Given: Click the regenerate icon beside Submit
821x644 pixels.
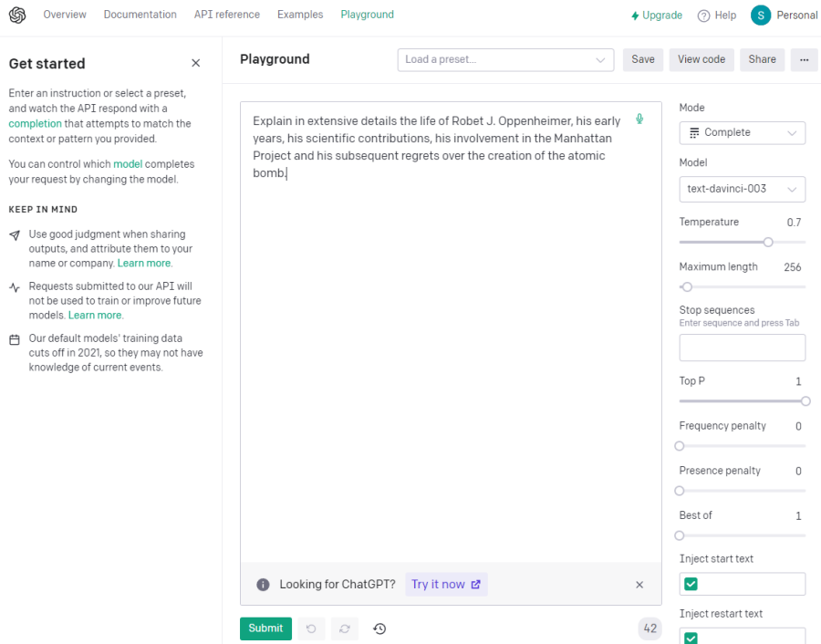Looking at the screenshot, I should point(345,628).
